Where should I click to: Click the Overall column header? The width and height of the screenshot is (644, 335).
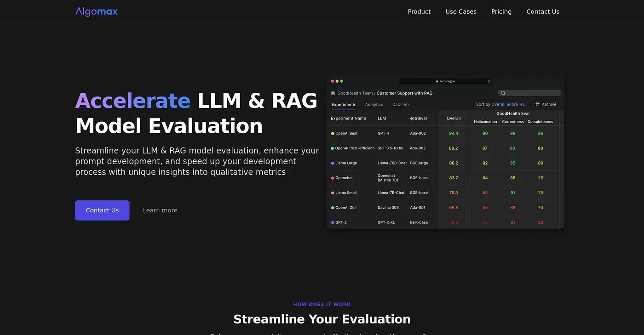(454, 119)
